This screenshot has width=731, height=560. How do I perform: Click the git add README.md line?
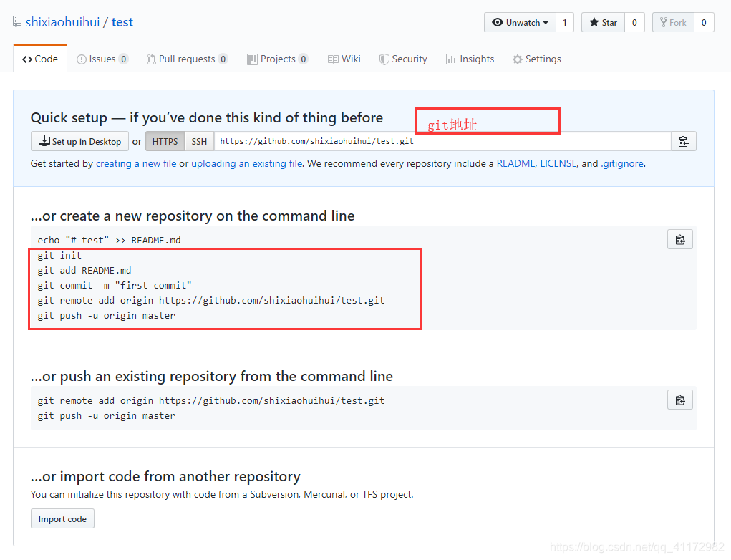(84, 271)
